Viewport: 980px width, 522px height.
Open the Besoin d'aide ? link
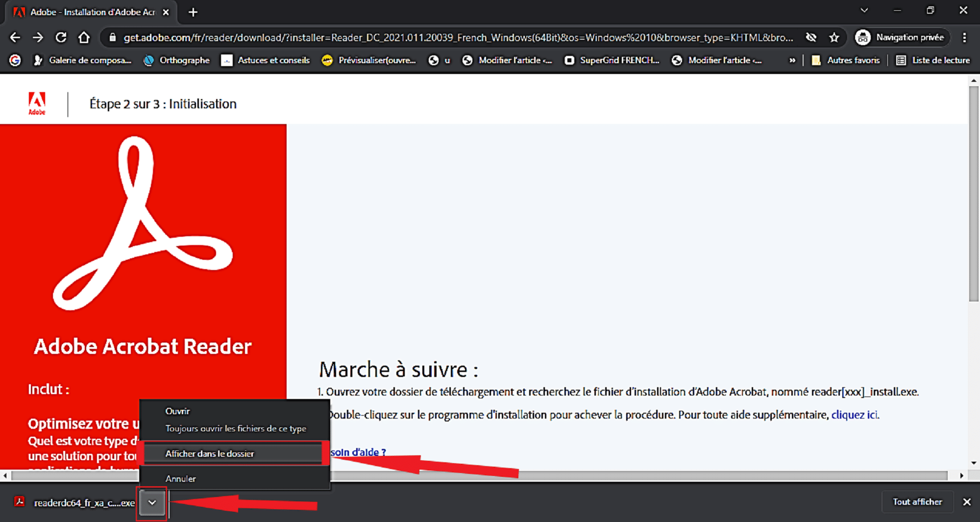click(358, 452)
